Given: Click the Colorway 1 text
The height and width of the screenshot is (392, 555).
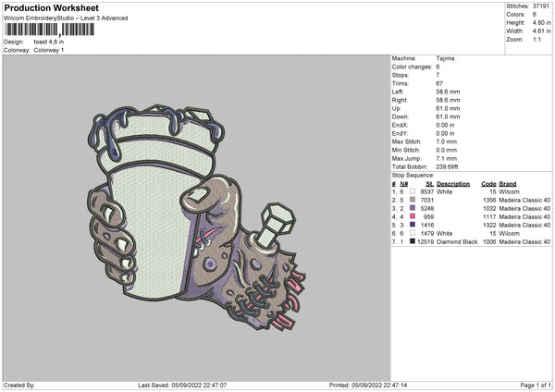Looking at the screenshot, I should click(49, 49).
